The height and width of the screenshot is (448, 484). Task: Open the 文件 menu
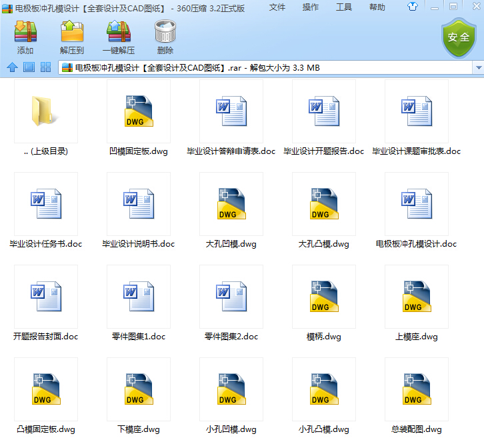coord(277,7)
